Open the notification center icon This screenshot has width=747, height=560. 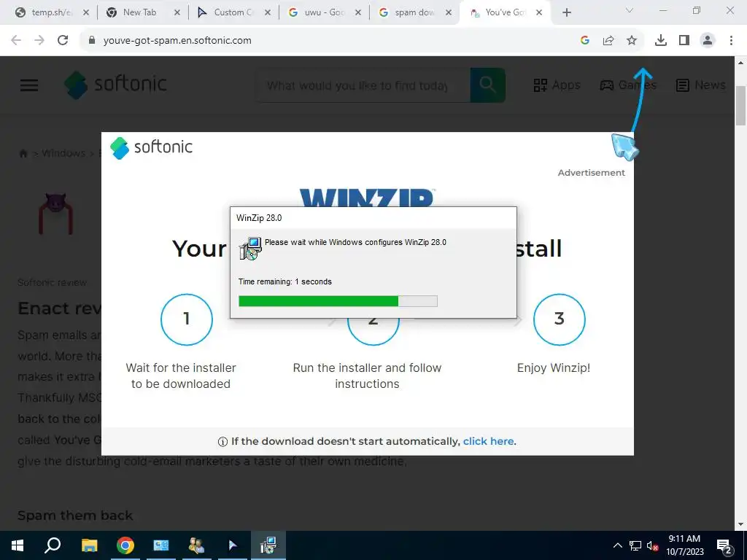[x=724, y=545]
